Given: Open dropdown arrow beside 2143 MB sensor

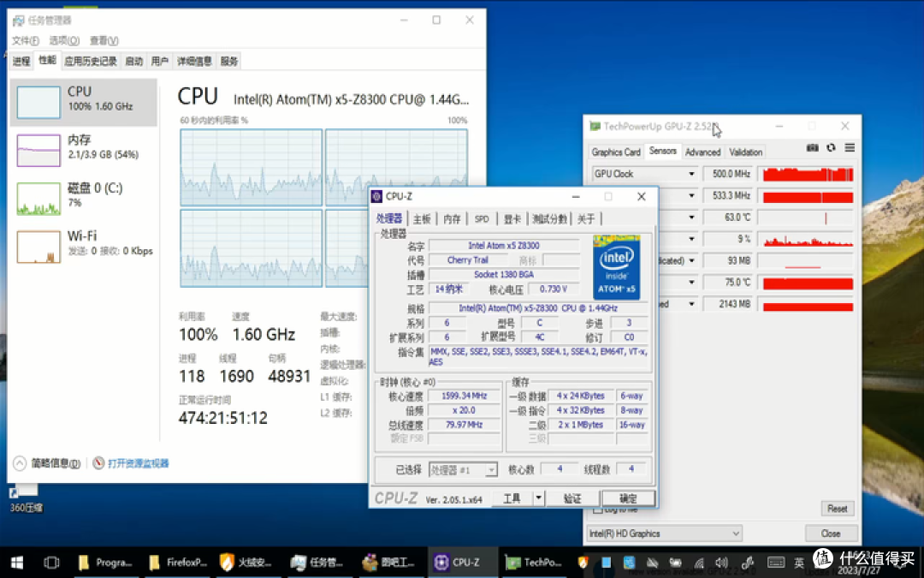Looking at the screenshot, I should [691, 304].
